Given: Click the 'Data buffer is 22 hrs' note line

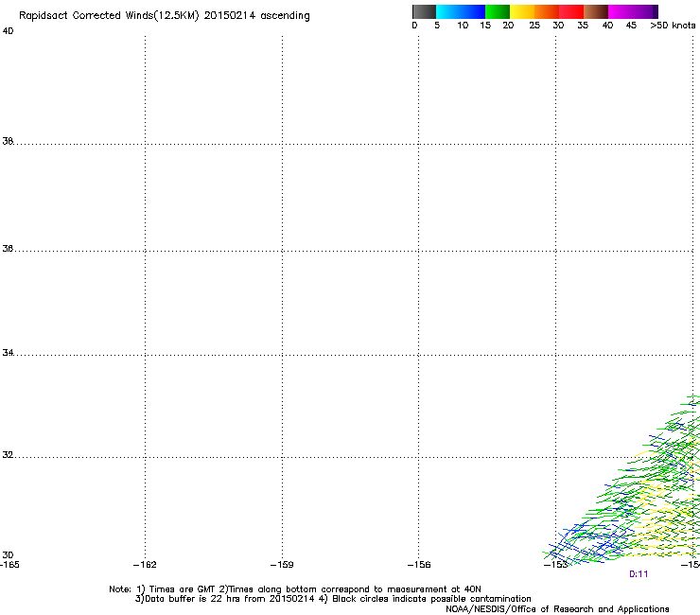Looking at the screenshot, I should (333, 599).
